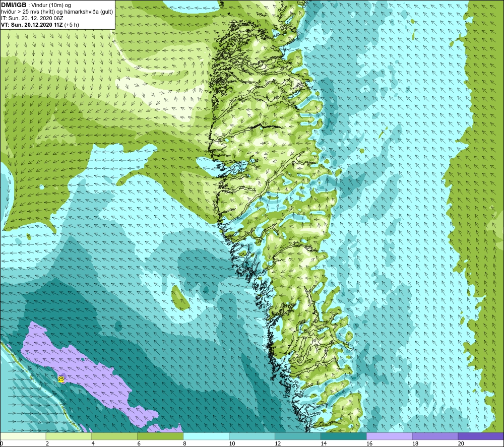Click the 0–2 m/s pale legend swatch
This screenshot has width=504, height=447.
pos(23,436)
